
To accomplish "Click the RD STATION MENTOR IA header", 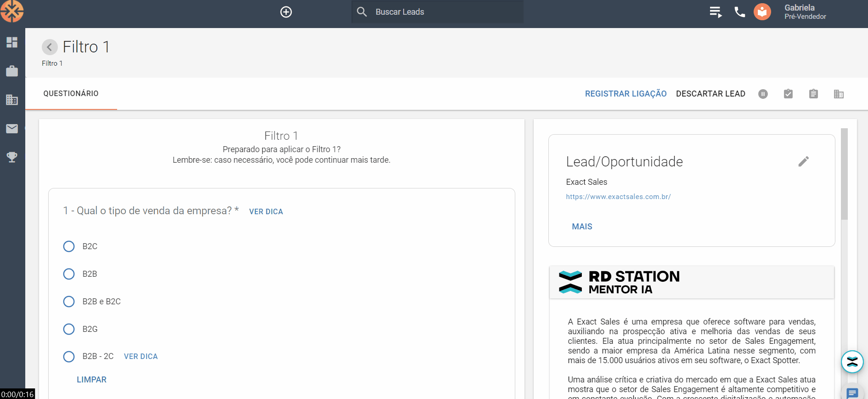I will [x=692, y=282].
